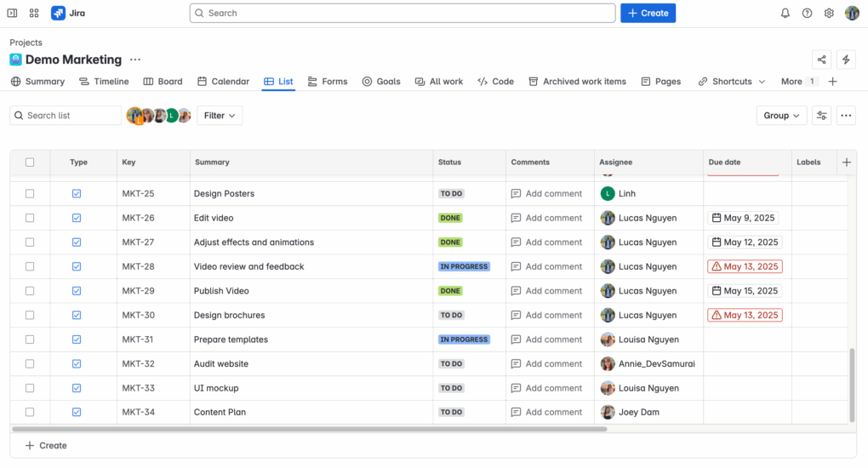Collapse the sidebar panel icon
Screen dimensions: 868x468
(12, 13)
